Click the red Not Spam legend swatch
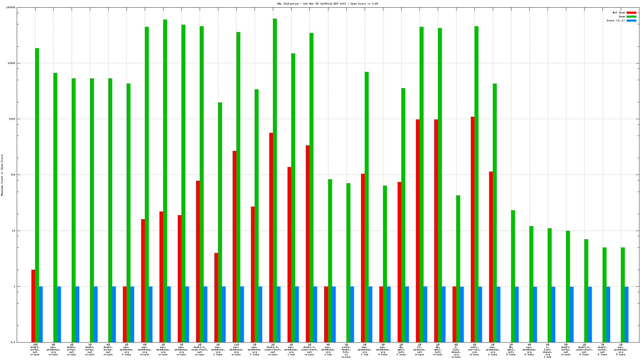This screenshot has height=362, width=644. [631, 13]
